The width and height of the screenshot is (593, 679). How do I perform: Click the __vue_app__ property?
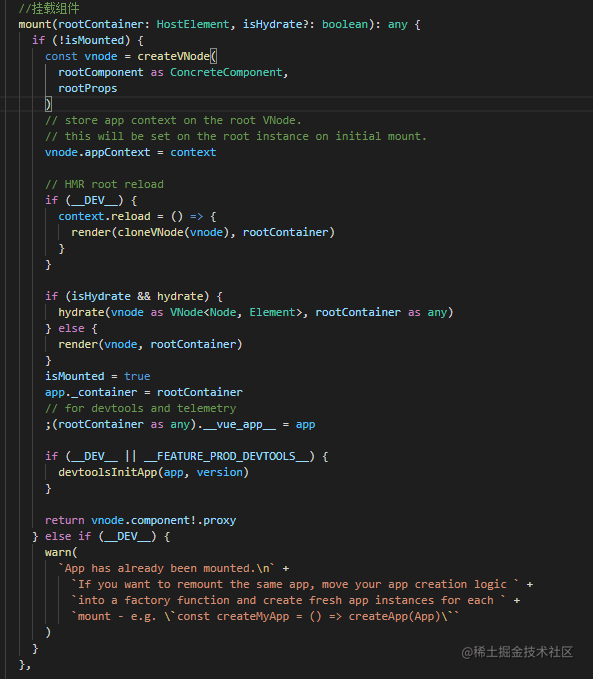[239, 424]
